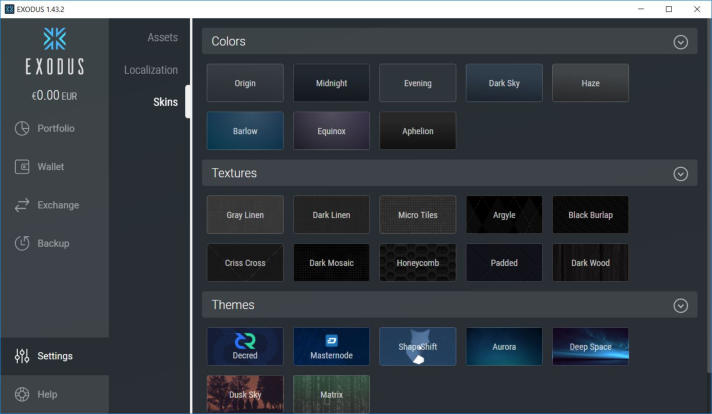Collapse the Textures section chevron
The height and width of the screenshot is (414, 712).
(x=680, y=174)
